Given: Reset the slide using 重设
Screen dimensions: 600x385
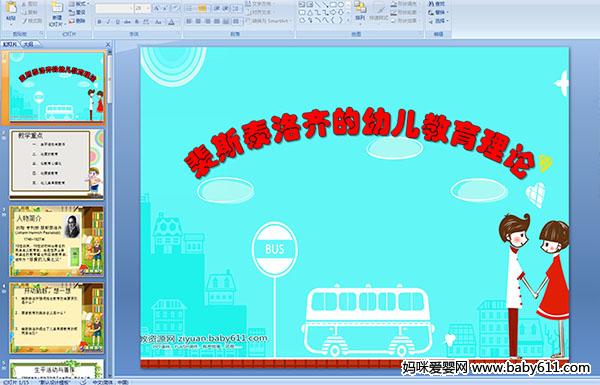Looking at the screenshot, I should [x=77, y=13].
